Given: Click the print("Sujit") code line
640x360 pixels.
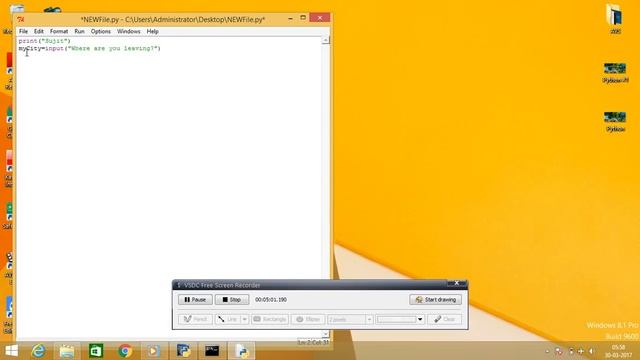Looking at the screenshot, I should coord(44,41).
